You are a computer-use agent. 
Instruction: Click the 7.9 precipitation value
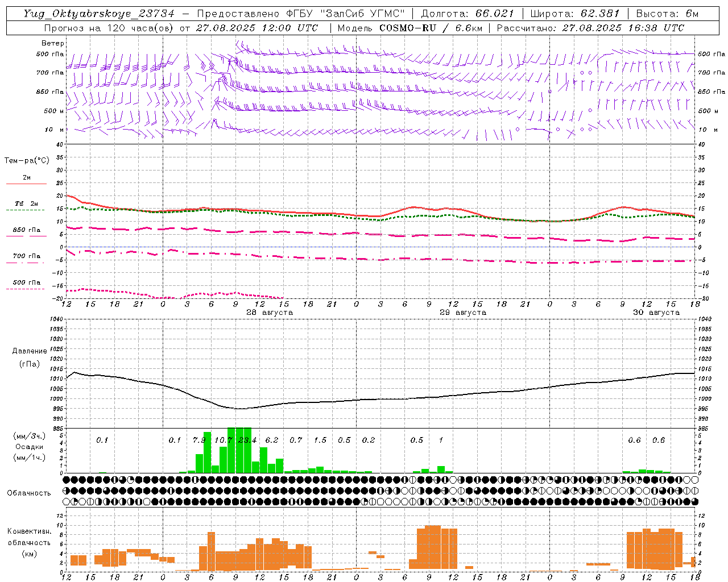(x=199, y=440)
